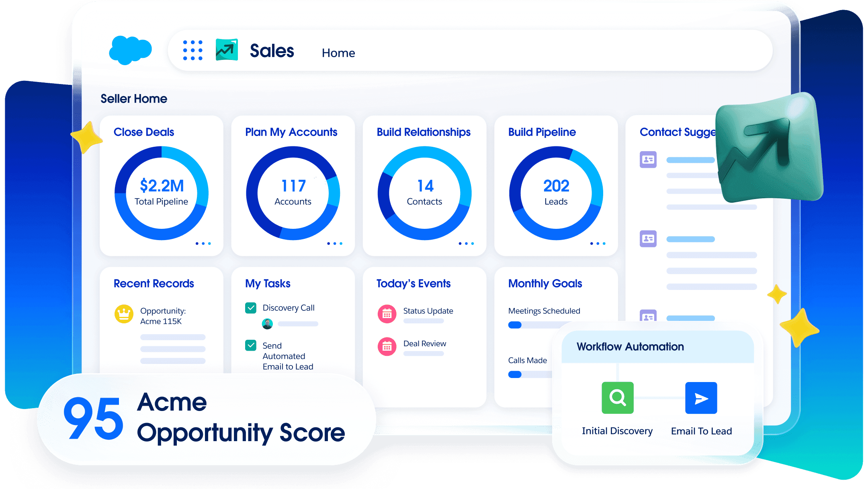The image size is (868, 489).
Task: Open the Plan My Accounts card title
Action: (x=291, y=132)
